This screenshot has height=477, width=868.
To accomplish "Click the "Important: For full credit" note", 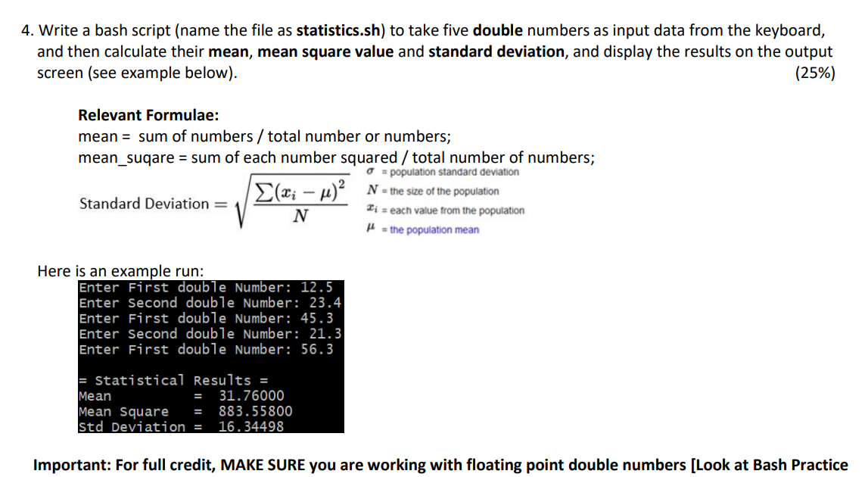I will tap(440, 466).
